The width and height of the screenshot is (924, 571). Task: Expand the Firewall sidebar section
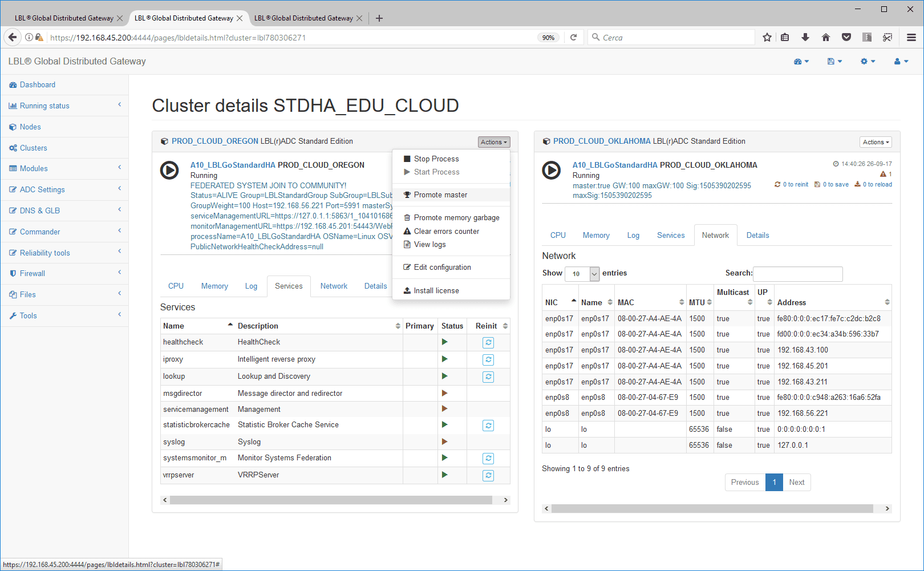click(x=64, y=273)
